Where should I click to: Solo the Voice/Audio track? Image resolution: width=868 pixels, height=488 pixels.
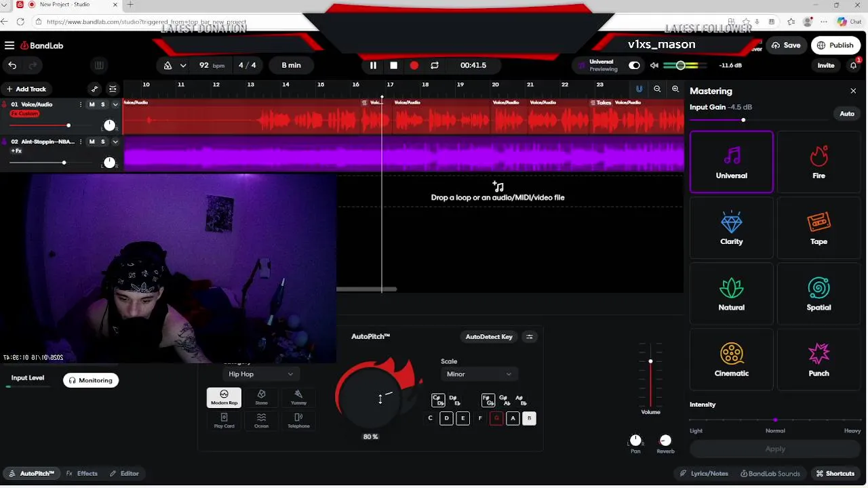(103, 104)
